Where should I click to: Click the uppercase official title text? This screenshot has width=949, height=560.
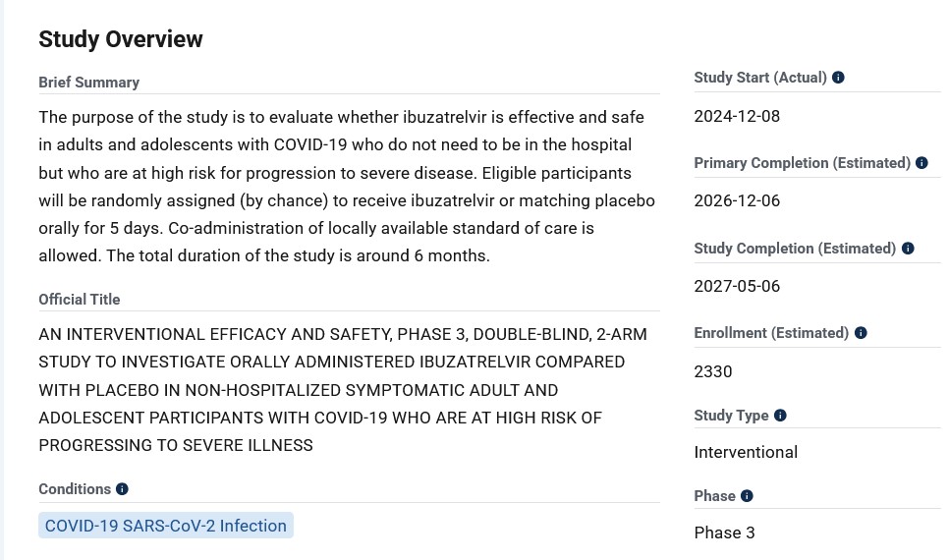click(334, 390)
